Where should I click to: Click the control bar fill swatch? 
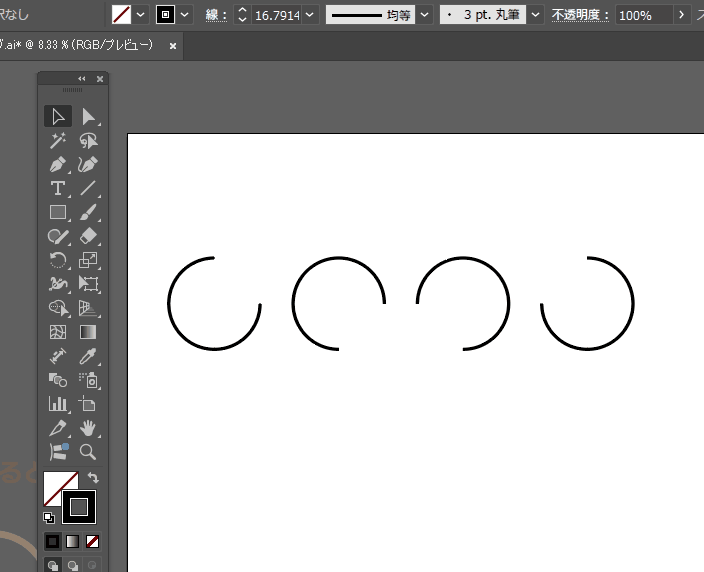[121, 15]
